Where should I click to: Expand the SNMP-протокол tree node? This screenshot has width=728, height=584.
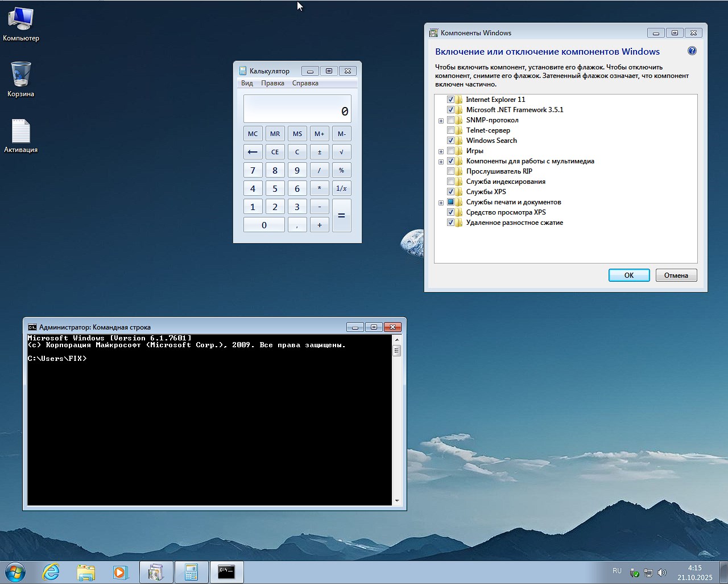[x=441, y=121]
